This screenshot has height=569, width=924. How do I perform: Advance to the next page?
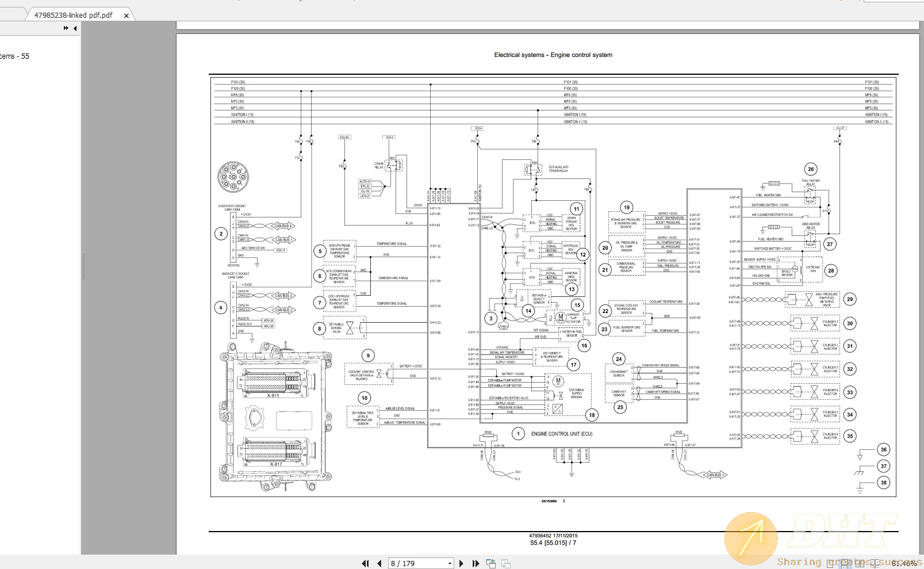point(461,564)
